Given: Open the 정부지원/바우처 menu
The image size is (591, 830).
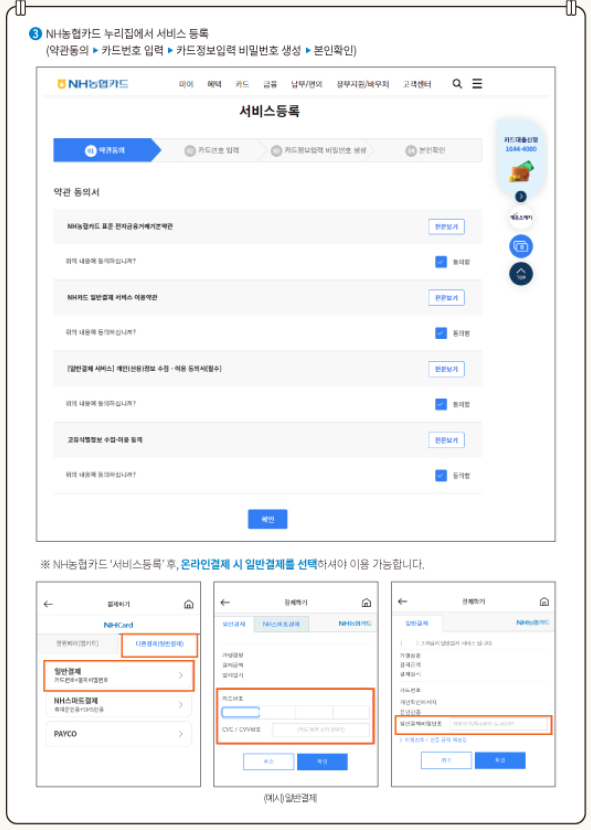Looking at the screenshot, I should (x=363, y=84).
